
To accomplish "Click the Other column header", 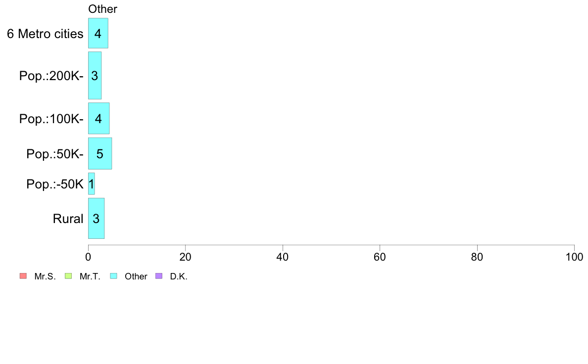I will tap(103, 9).
